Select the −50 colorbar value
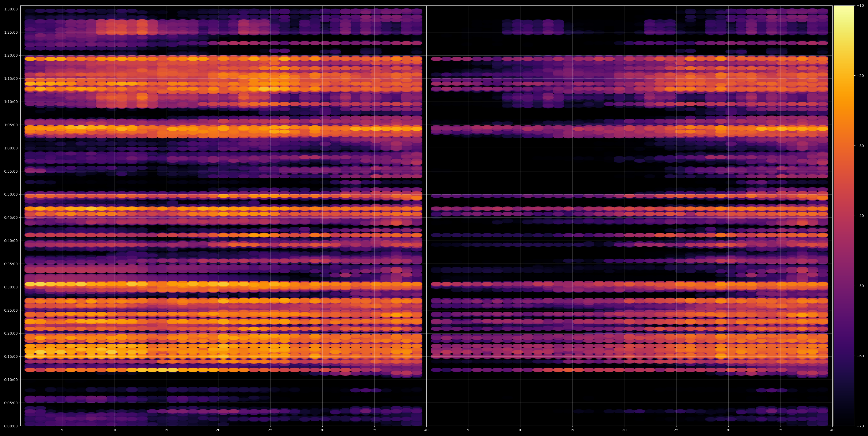Viewport: 868px width, 436px height. 861,286
